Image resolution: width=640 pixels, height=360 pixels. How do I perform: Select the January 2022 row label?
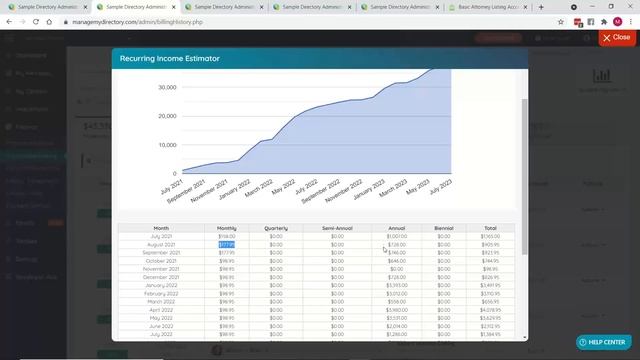coord(161,285)
